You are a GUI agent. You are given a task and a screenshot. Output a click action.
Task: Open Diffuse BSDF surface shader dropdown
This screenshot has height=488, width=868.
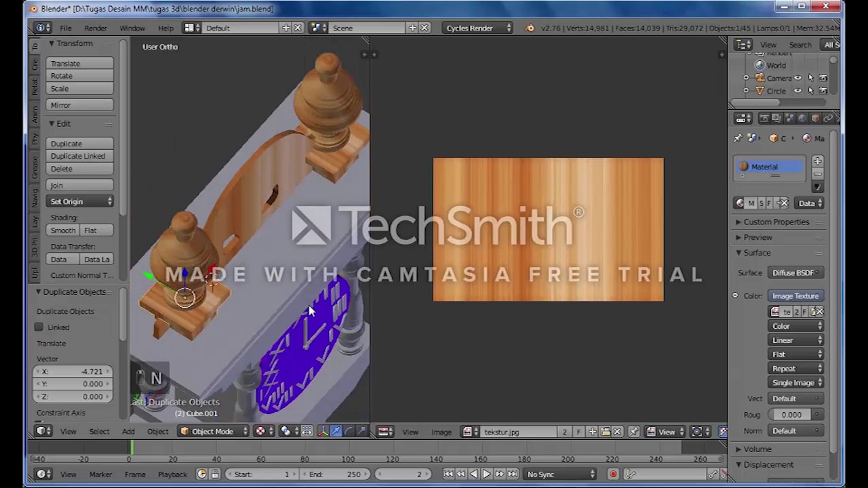click(x=796, y=272)
